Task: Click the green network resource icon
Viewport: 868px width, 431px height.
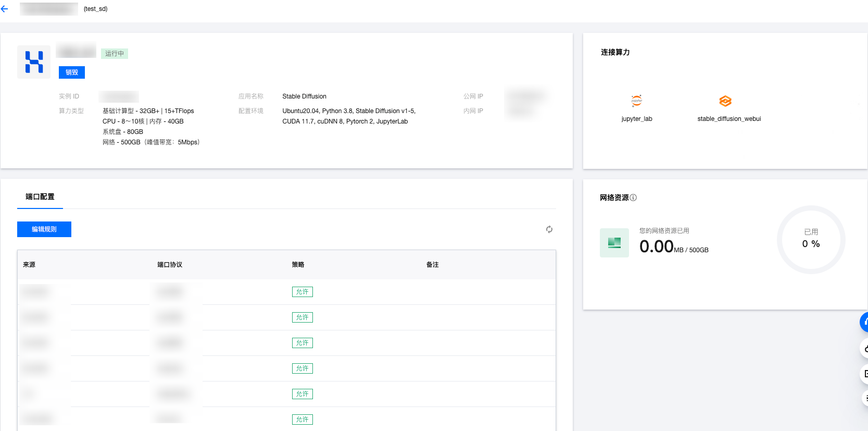Action: [614, 243]
